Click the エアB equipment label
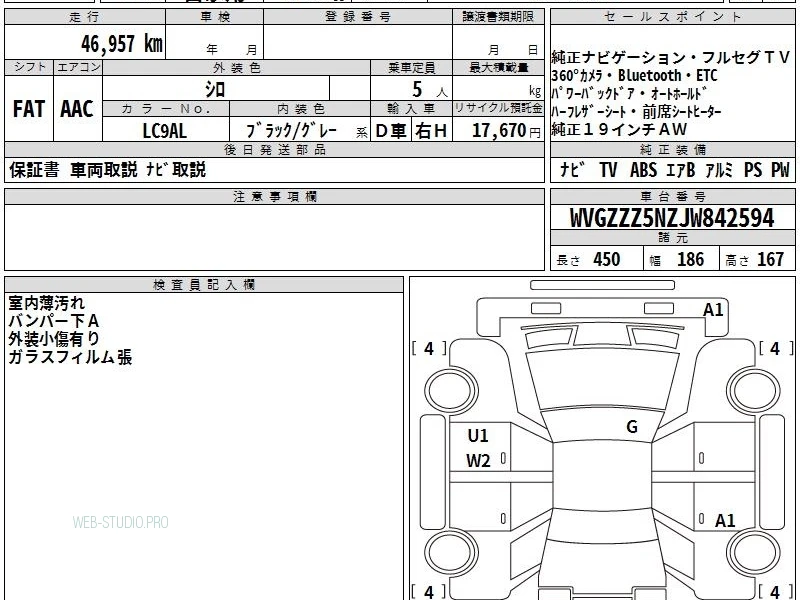The width and height of the screenshot is (800, 600). 680,170
